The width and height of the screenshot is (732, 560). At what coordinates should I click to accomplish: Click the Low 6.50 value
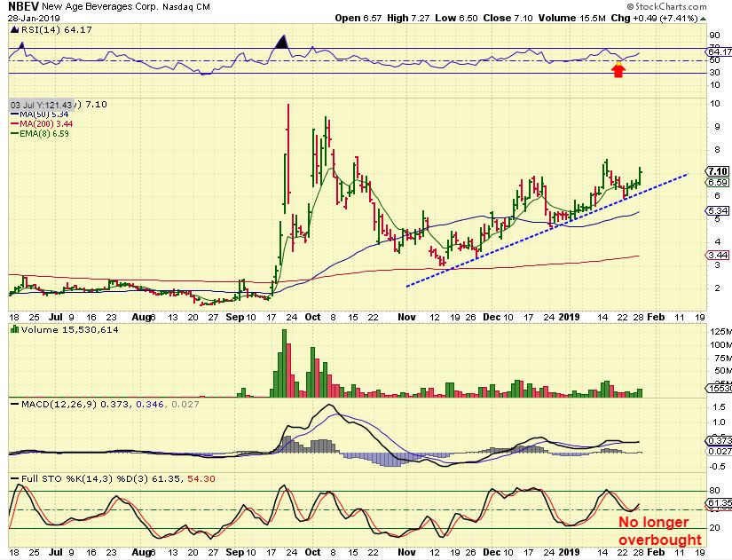pos(456,19)
